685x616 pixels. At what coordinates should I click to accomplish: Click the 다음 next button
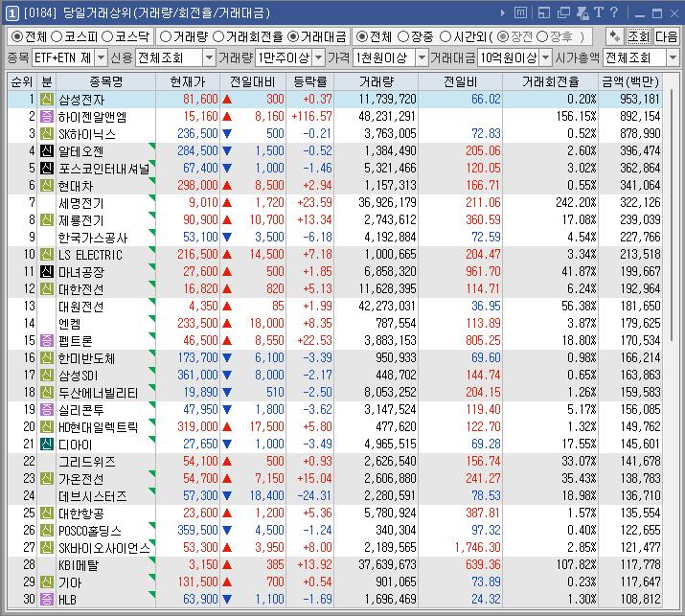pyautogui.click(x=666, y=36)
